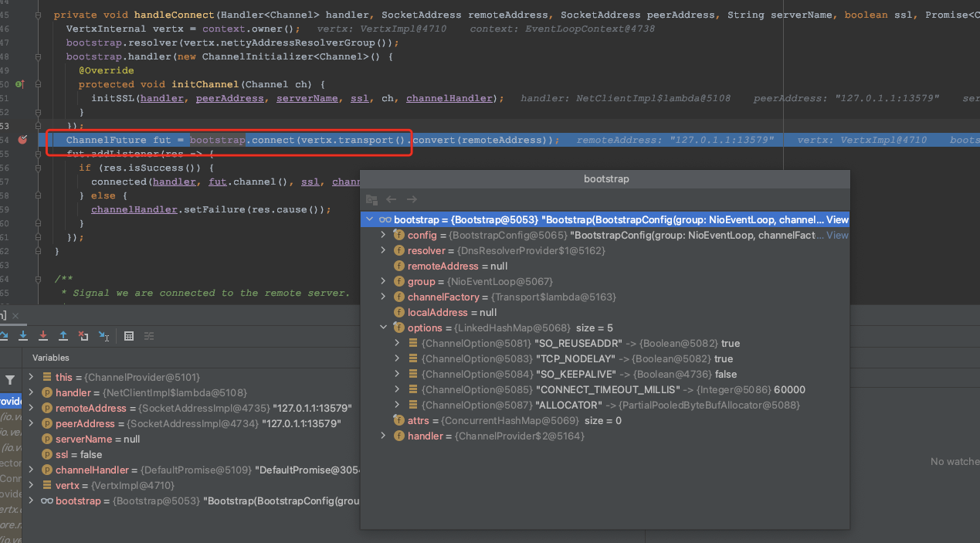The image size is (980, 543).
Task: Click the field icon beside attrs
Action: click(x=399, y=421)
